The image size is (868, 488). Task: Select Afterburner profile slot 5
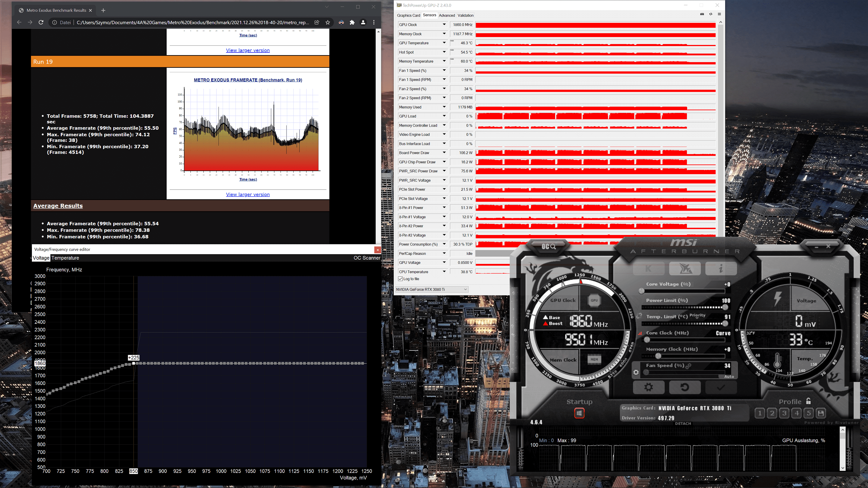pos(809,413)
